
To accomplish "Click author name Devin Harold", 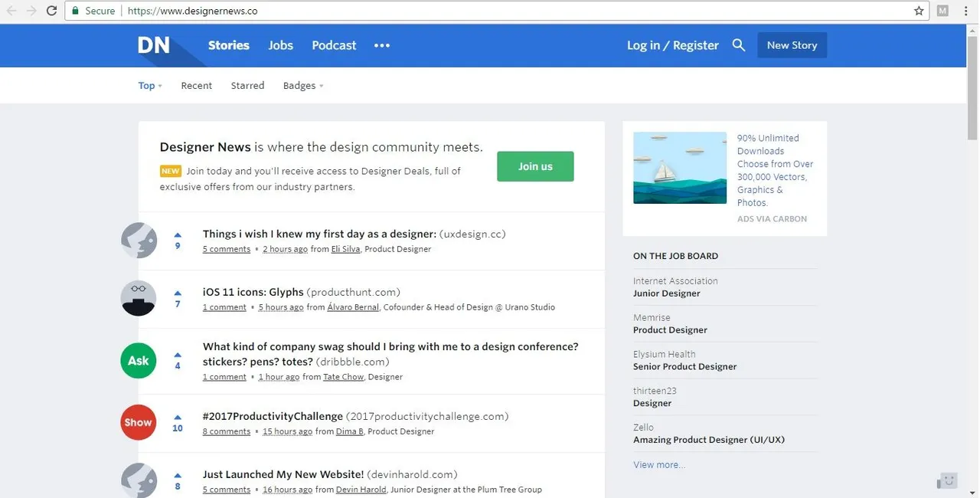I will [x=362, y=490].
